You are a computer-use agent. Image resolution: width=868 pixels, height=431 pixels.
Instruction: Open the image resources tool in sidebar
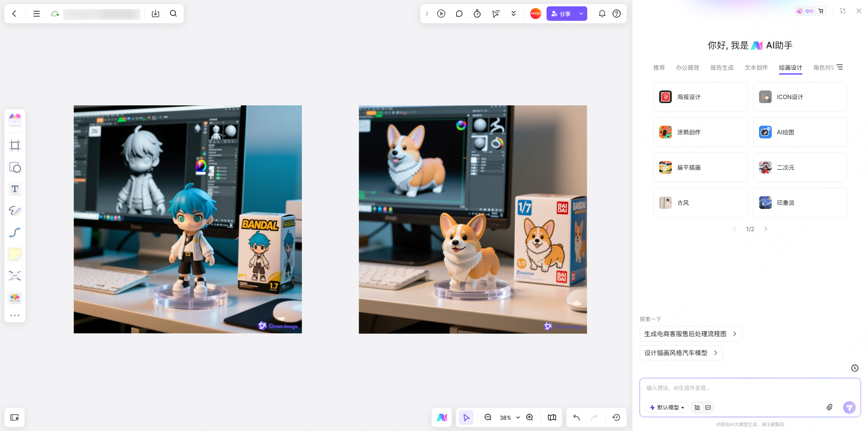pyautogui.click(x=15, y=298)
